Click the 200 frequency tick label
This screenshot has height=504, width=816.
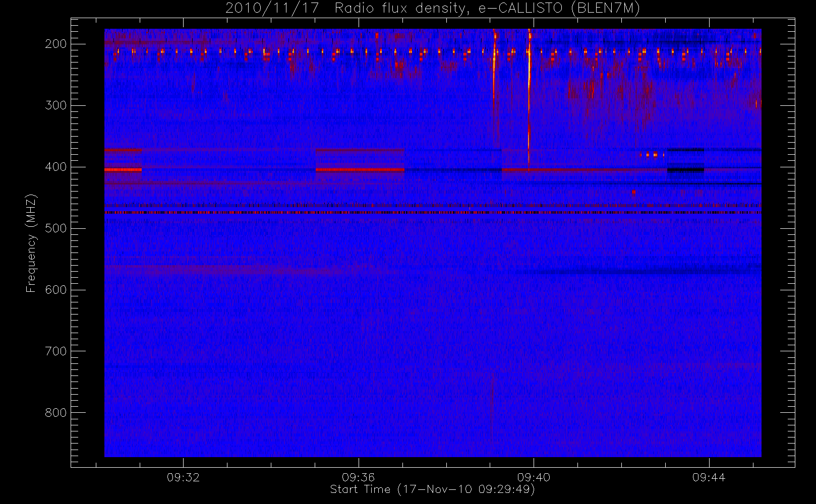56,44
